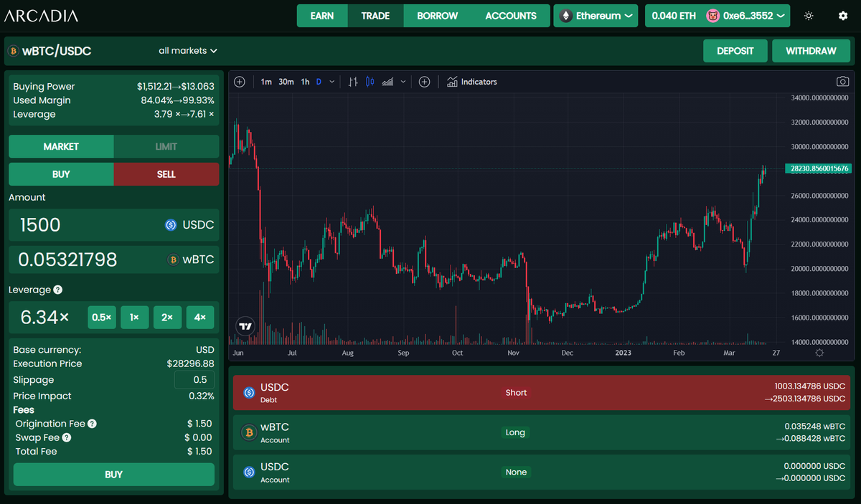Open the Origination Fee help icon
This screenshot has width=861, height=504.
[93, 424]
